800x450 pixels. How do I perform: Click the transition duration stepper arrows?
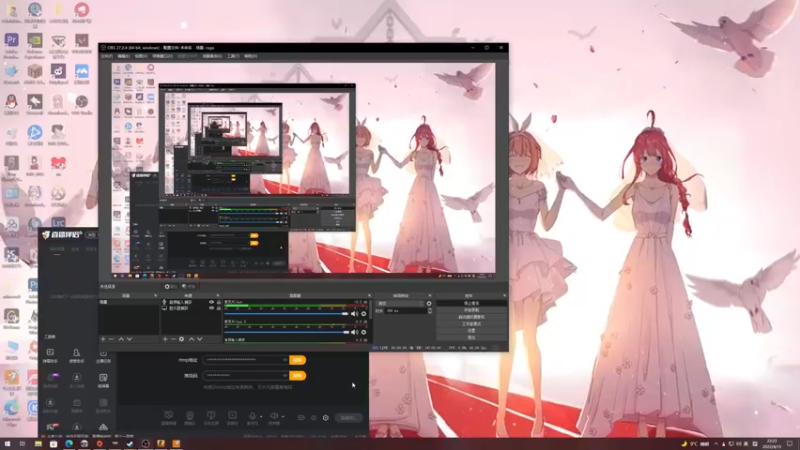pos(430,311)
